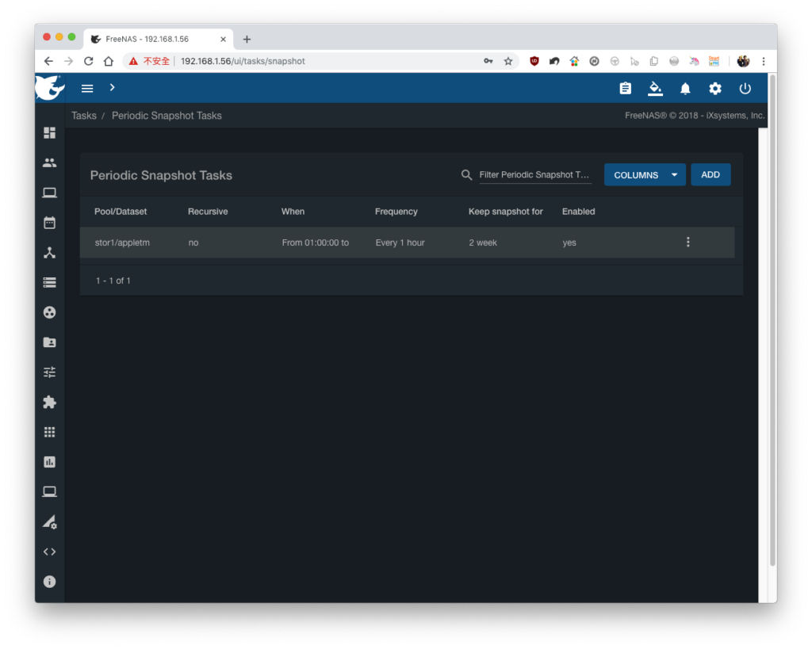Click the 'no' Recursive cell
This screenshot has width=812, height=649.
pyautogui.click(x=193, y=242)
